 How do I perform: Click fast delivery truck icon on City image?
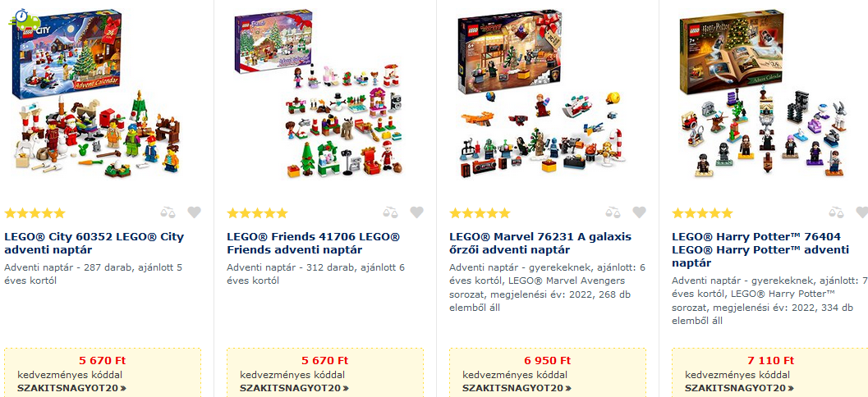click(25, 20)
